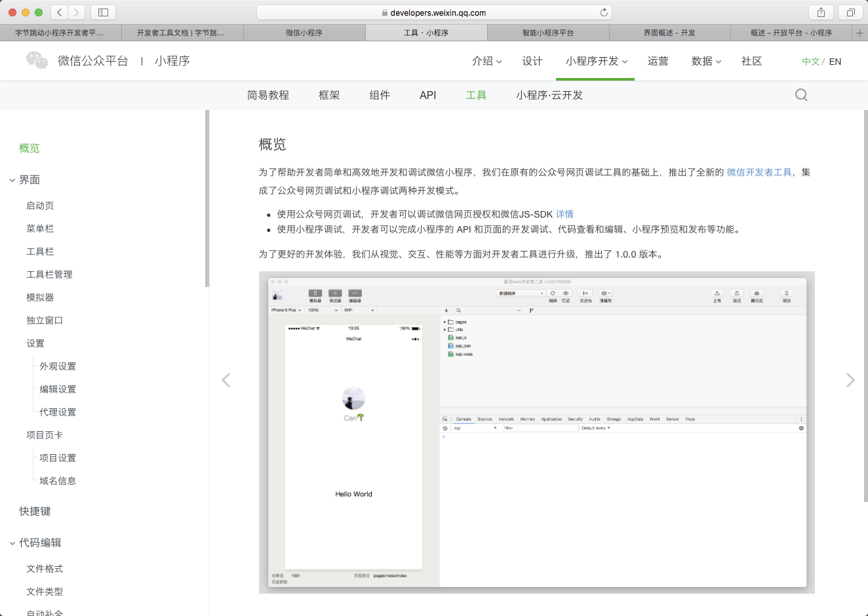
Task: Go to previous page arrow
Action: click(226, 380)
